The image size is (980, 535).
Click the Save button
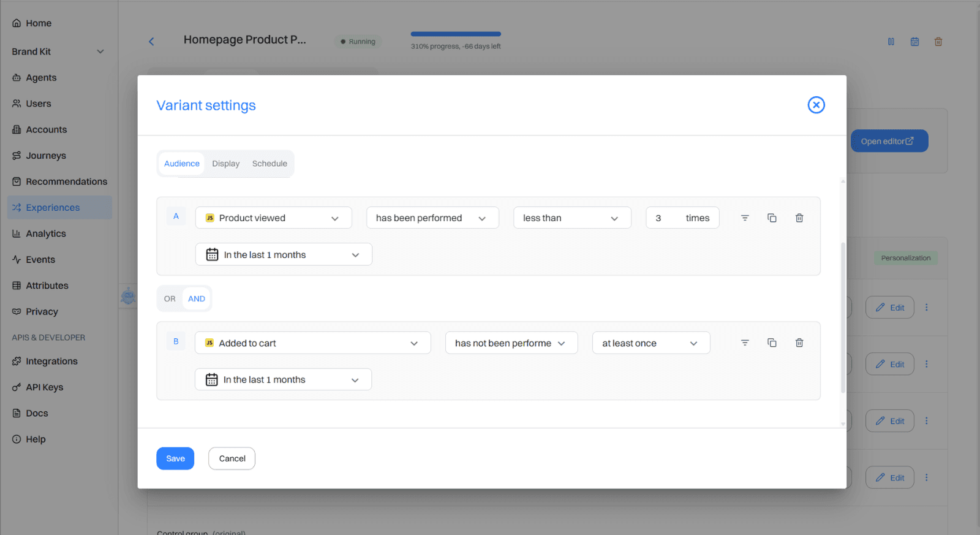coord(175,458)
